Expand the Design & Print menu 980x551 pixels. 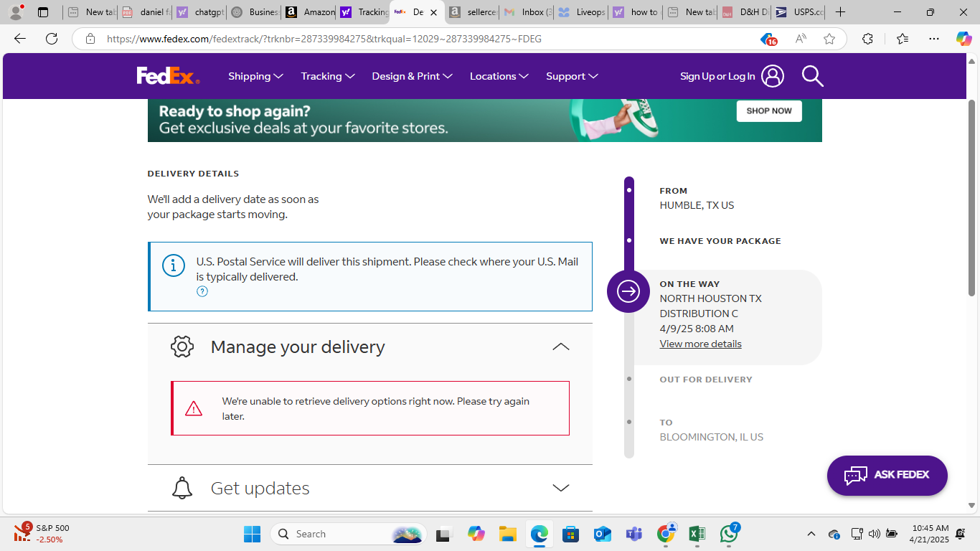pos(412,76)
